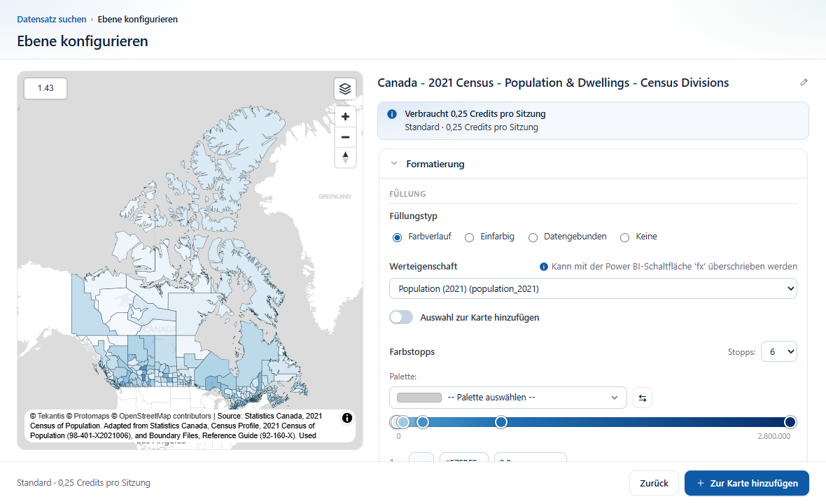
Task: Click the 2.800.000 maximum value label
Action: tap(773, 436)
